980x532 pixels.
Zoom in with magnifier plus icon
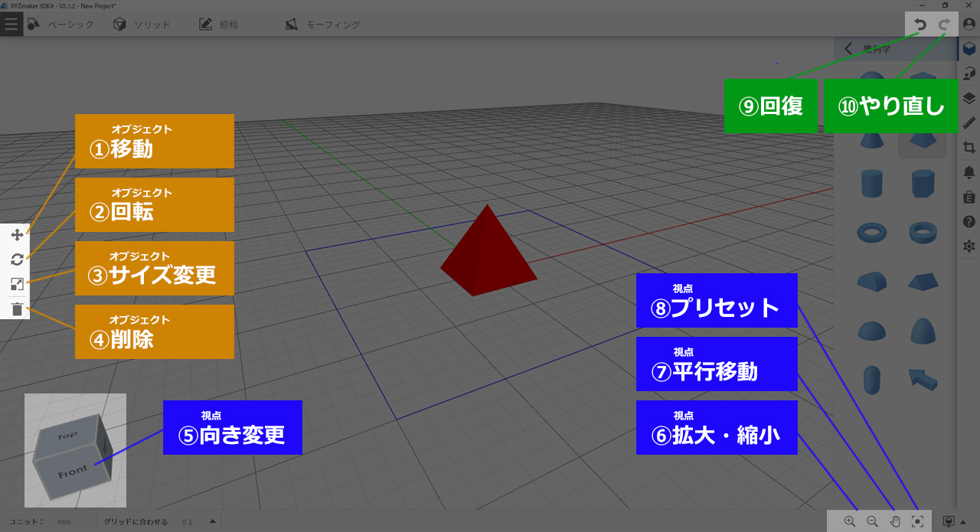[x=849, y=521]
